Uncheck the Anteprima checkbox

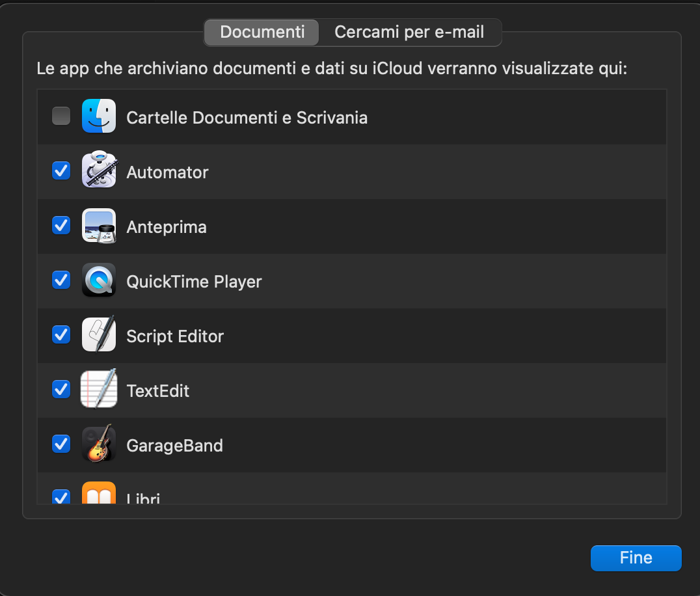pyautogui.click(x=61, y=226)
